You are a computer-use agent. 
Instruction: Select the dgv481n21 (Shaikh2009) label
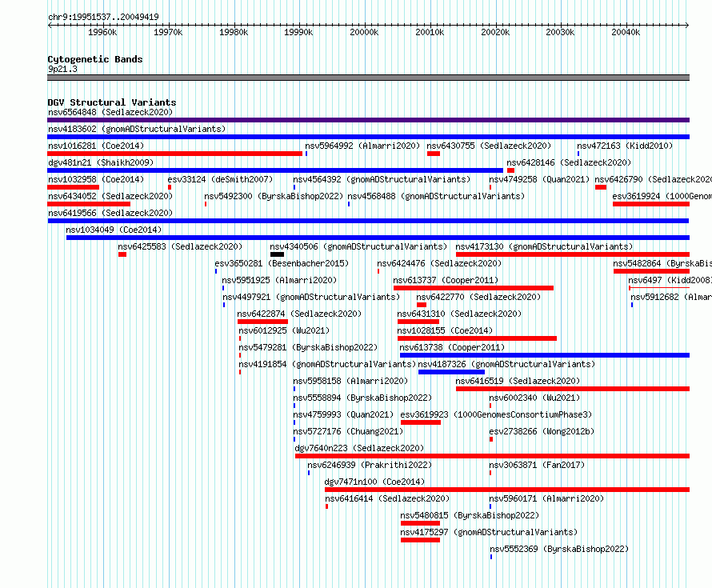pos(101,162)
